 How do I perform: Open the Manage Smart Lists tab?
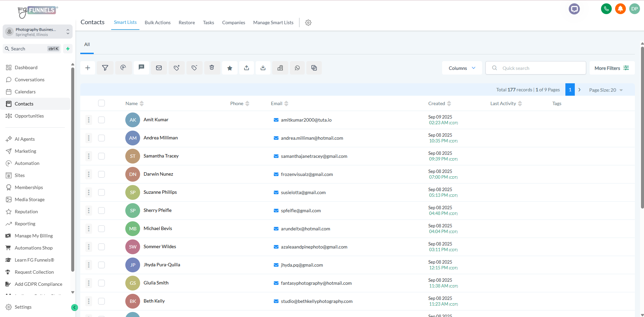coord(273,22)
